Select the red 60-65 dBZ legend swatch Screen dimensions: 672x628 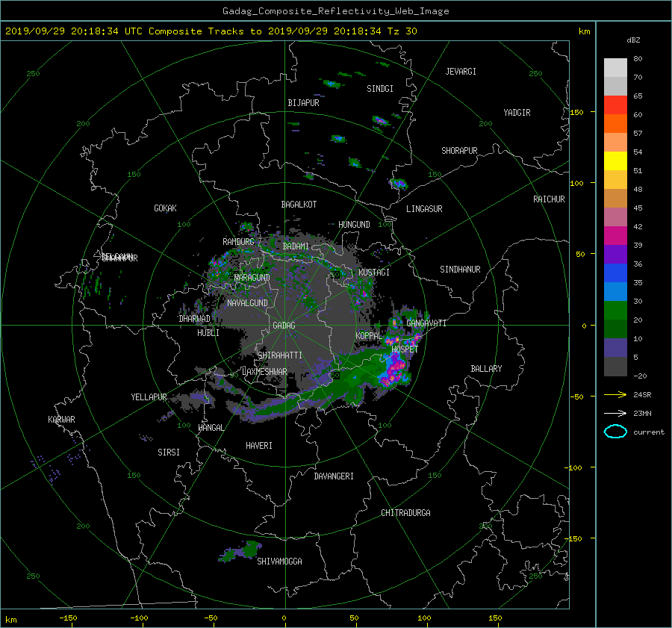point(615,105)
